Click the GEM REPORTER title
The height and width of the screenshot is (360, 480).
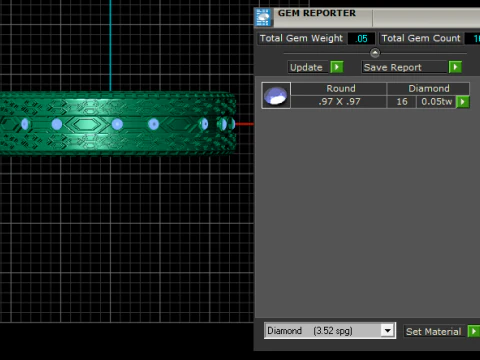pos(317,13)
